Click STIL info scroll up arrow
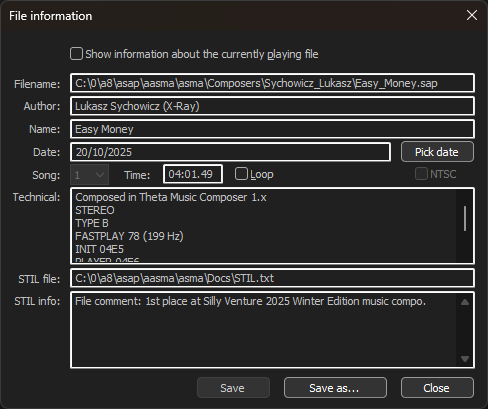This screenshot has width=488, height=409. coord(465,302)
